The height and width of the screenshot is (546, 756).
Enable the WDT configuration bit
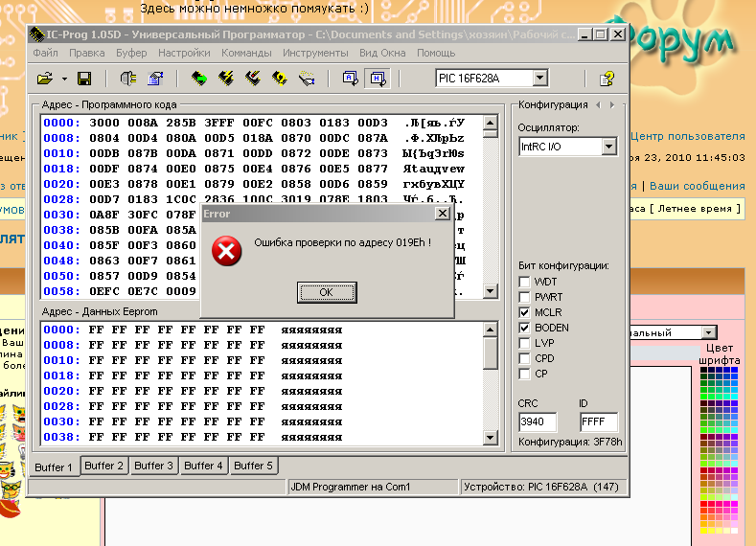coord(524,283)
